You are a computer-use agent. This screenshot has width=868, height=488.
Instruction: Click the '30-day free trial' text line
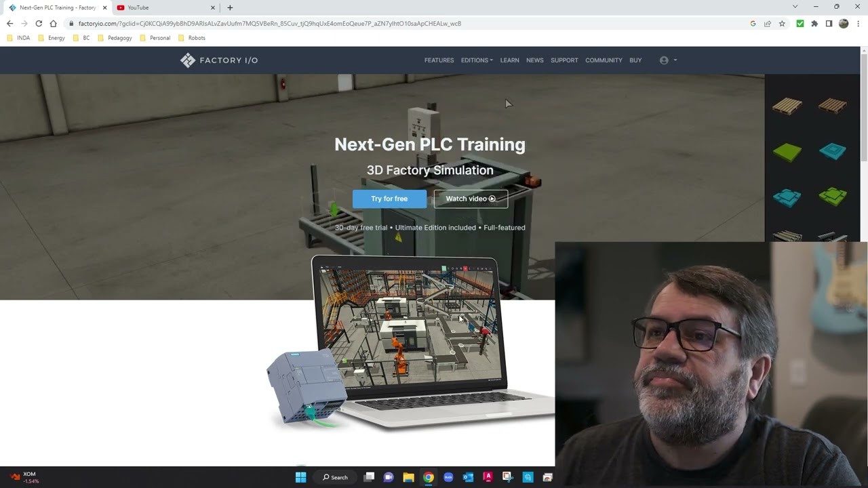point(430,228)
